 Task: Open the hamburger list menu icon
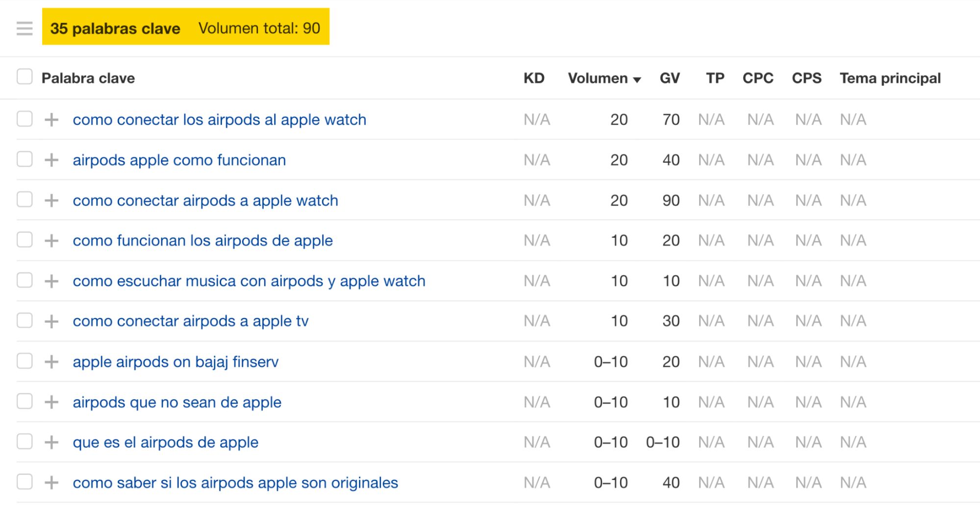23,28
